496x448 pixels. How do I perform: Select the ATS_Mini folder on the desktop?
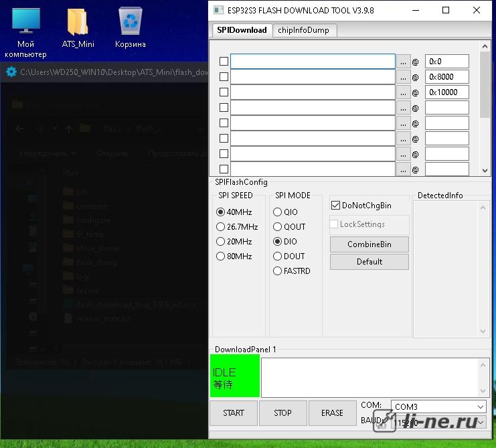[x=78, y=27]
